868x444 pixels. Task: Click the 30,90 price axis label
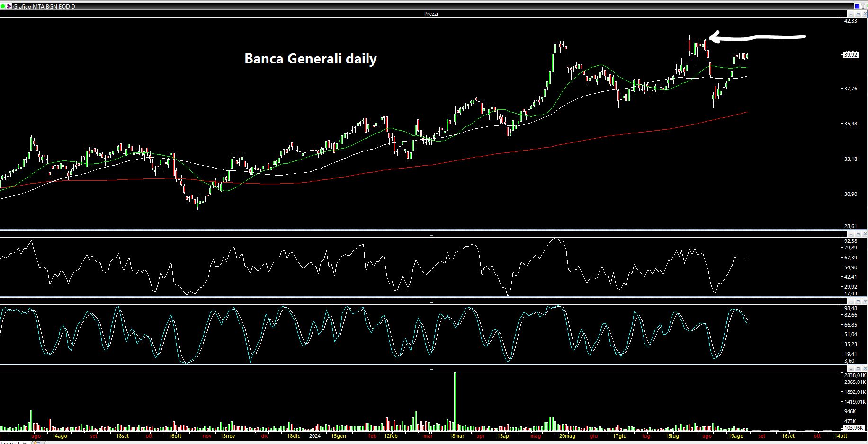pyautogui.click(x=850, y=194)
